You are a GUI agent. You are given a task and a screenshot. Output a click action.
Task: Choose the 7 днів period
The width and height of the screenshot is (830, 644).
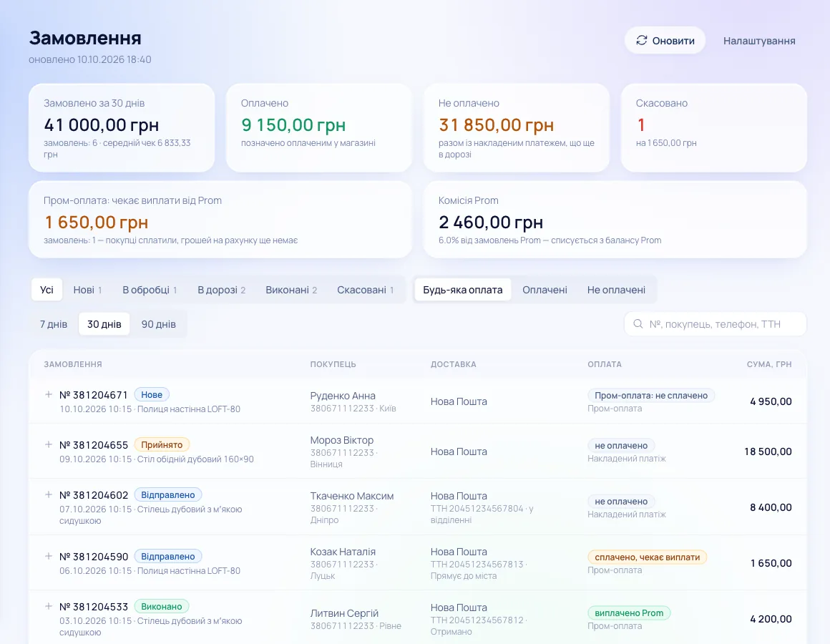(x=54, y=324)
